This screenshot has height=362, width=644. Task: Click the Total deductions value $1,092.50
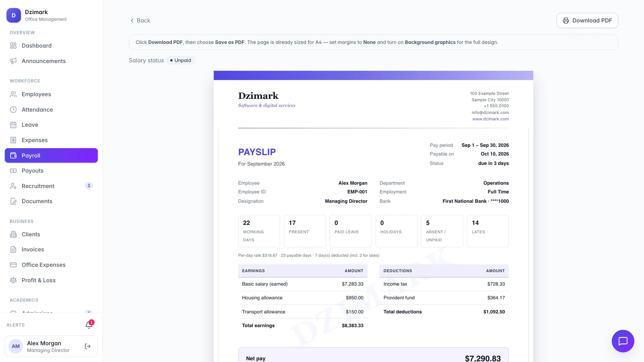(x=494, y=312)
